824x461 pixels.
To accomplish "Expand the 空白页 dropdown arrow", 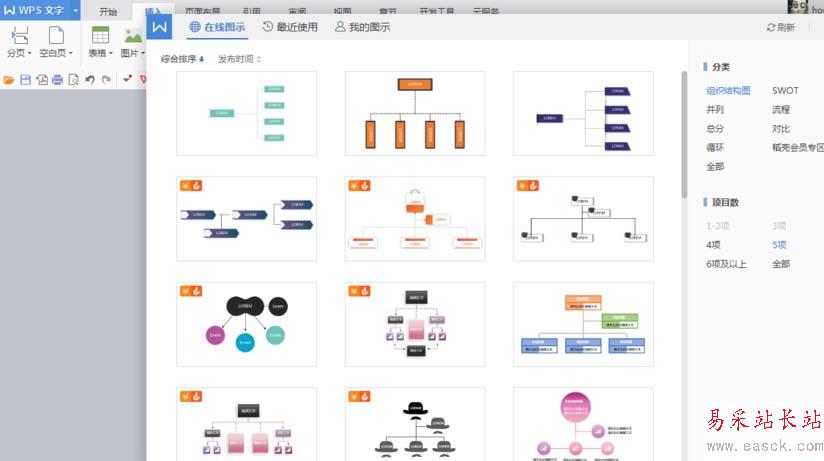I will (x=70, y=53).
